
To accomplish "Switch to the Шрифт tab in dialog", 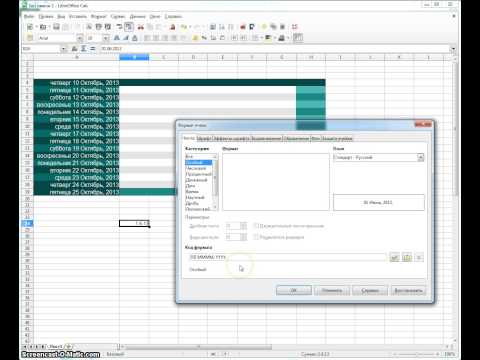I will pyautogui.click(x=204, y=138).
